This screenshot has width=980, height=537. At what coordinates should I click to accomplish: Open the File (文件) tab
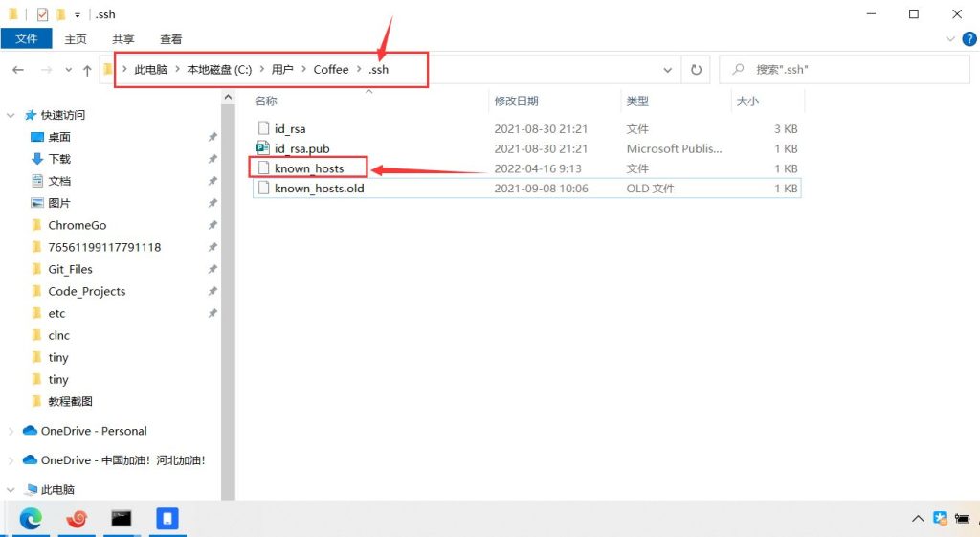pos(26,38)
